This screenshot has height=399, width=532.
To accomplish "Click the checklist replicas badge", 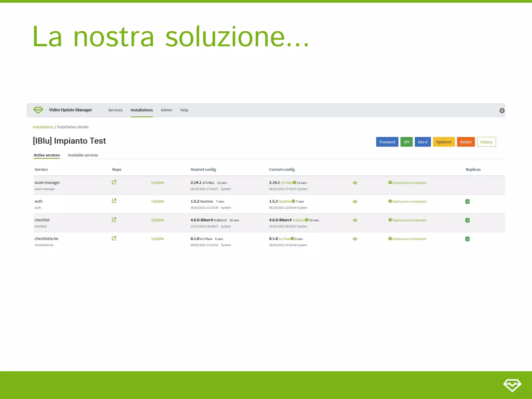I will [467, 220].
